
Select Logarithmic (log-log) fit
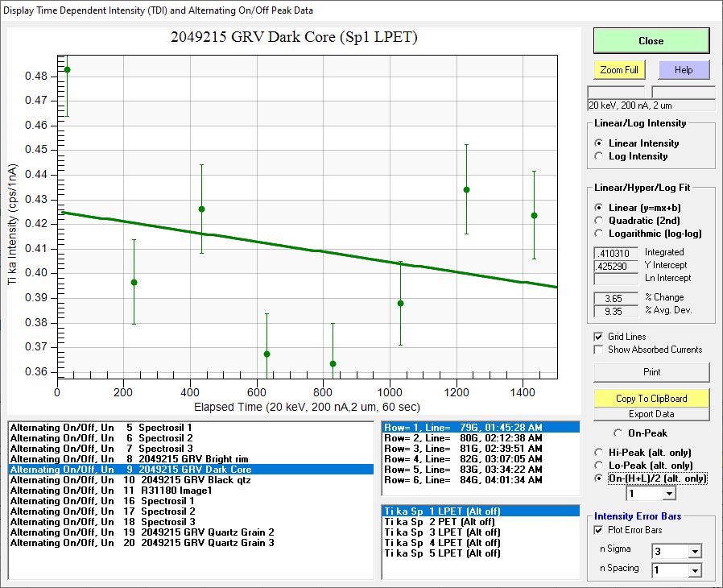click(598, 234)
